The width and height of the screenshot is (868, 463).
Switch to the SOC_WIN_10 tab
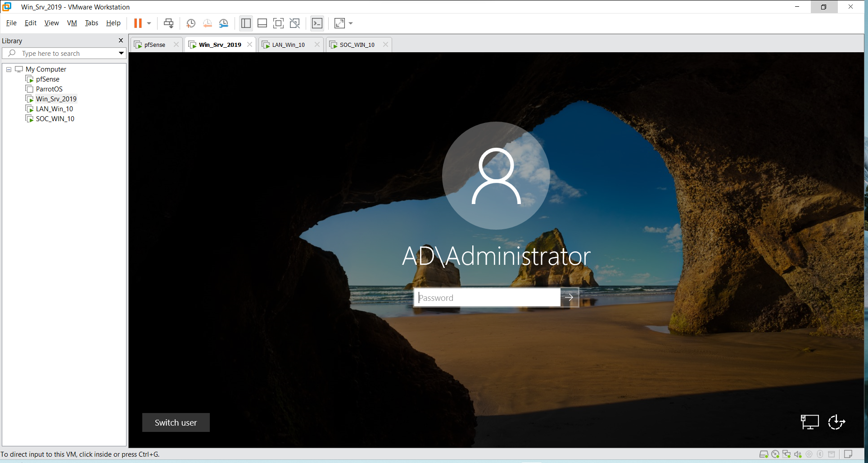tap(357, 45)
